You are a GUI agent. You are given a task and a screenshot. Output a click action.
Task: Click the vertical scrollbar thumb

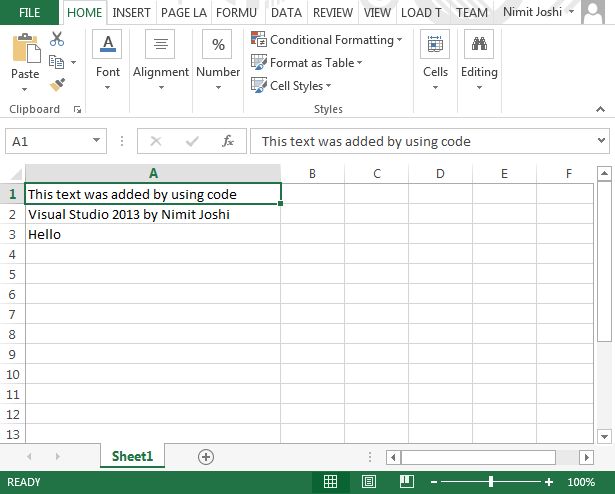tap(604, 261)
